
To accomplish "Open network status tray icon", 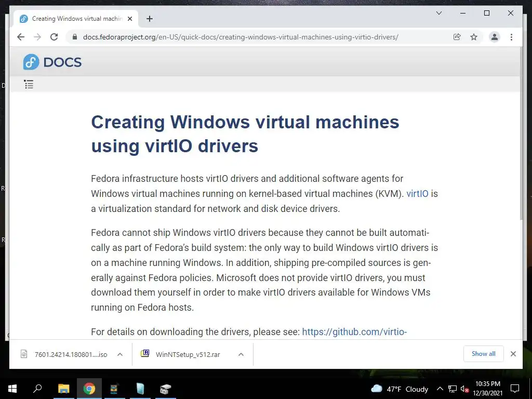I will (x=453, y=389).
